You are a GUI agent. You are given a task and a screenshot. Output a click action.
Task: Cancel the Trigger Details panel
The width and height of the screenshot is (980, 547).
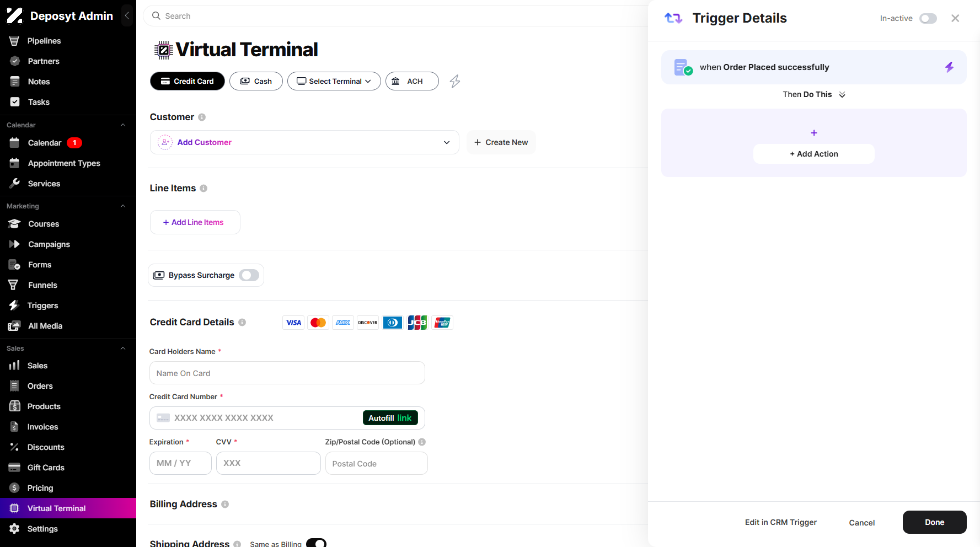pyautogui.click(x=861, y=523)
